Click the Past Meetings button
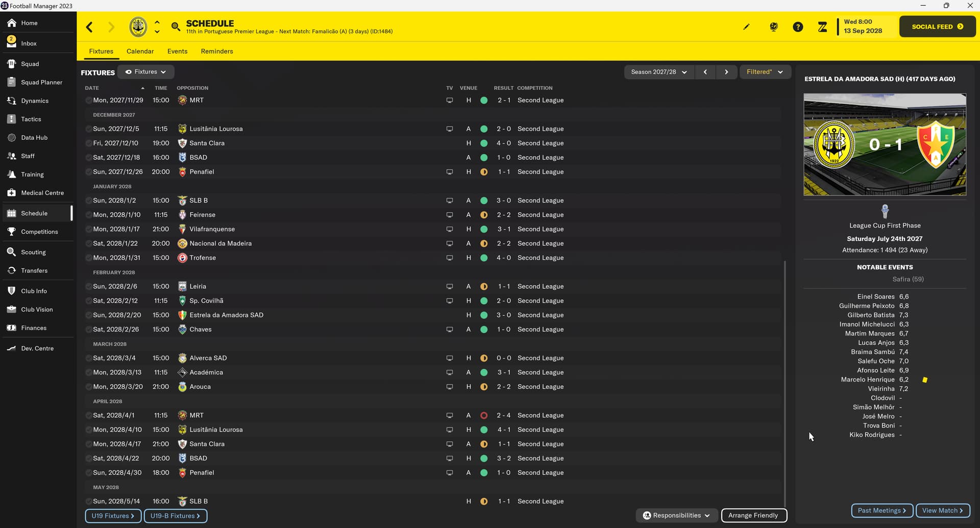The image size is (980, 528). pyautogui.click(x=881, y=510)
